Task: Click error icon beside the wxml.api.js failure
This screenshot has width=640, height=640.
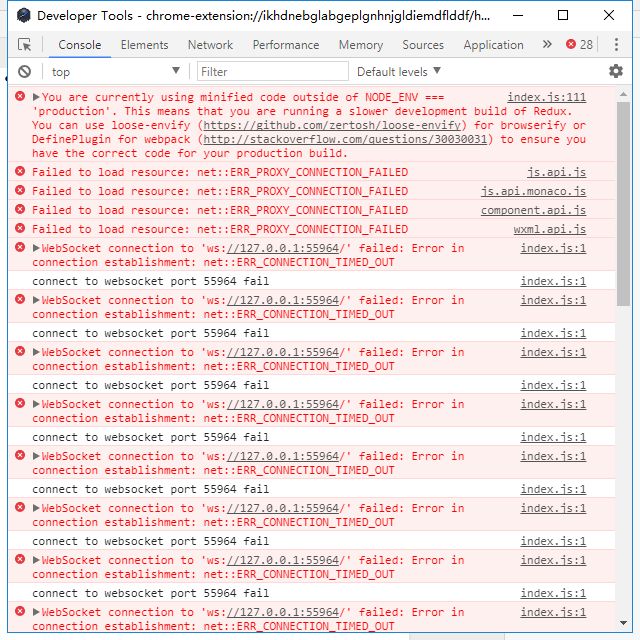Action: [20, 228]
